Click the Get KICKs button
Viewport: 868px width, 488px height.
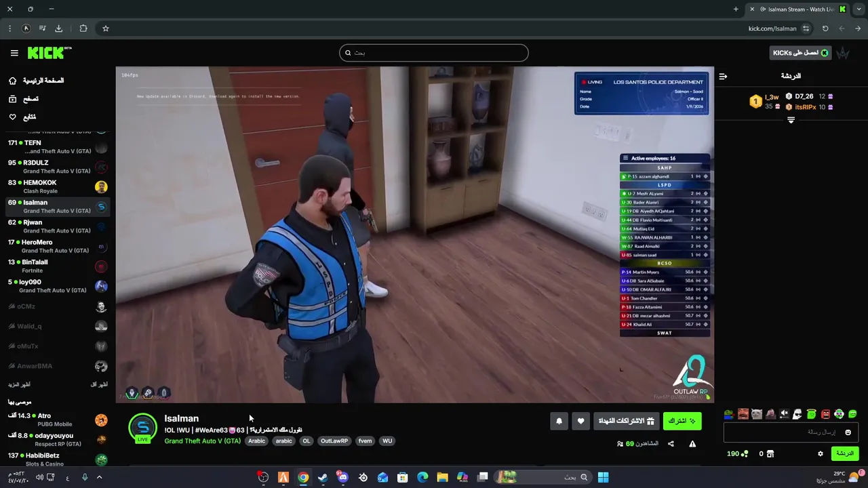point(801,53)
